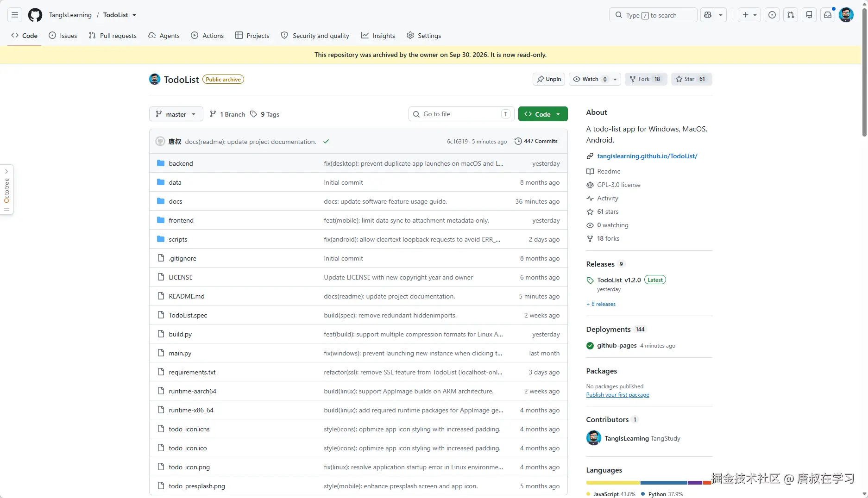Open the issues icon in header
This screenshot has height=498, width=868.
[772, 15]
